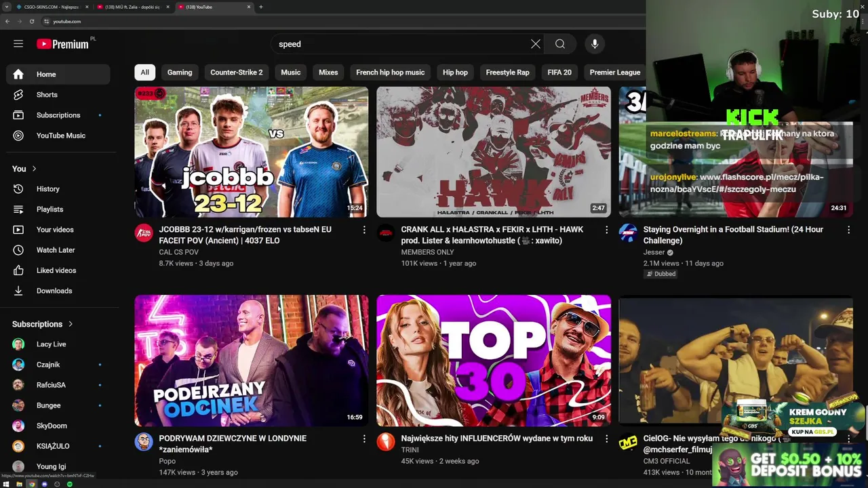Image resolution: width=868 pixels, height=488 pixels.
Task: Click the CAL CS POV channel avatar
Action: point(144,233)
